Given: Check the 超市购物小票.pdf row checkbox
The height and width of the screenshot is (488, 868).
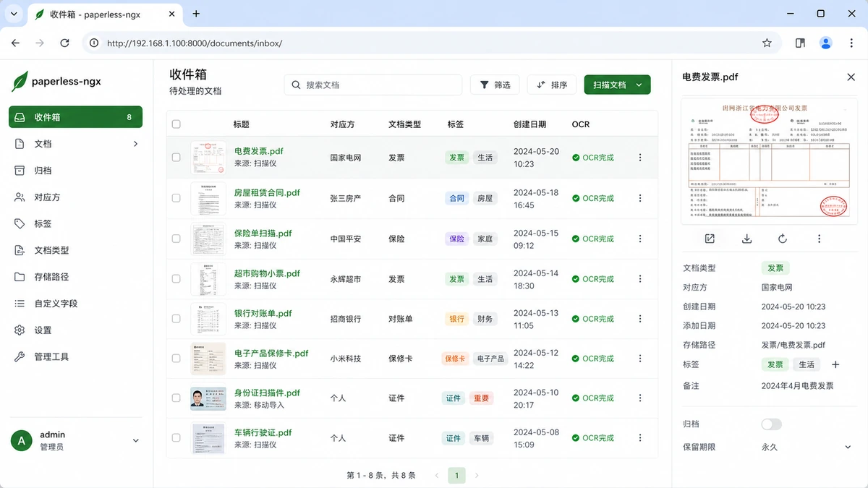Looking at the screenshot, I should point(176,279).
